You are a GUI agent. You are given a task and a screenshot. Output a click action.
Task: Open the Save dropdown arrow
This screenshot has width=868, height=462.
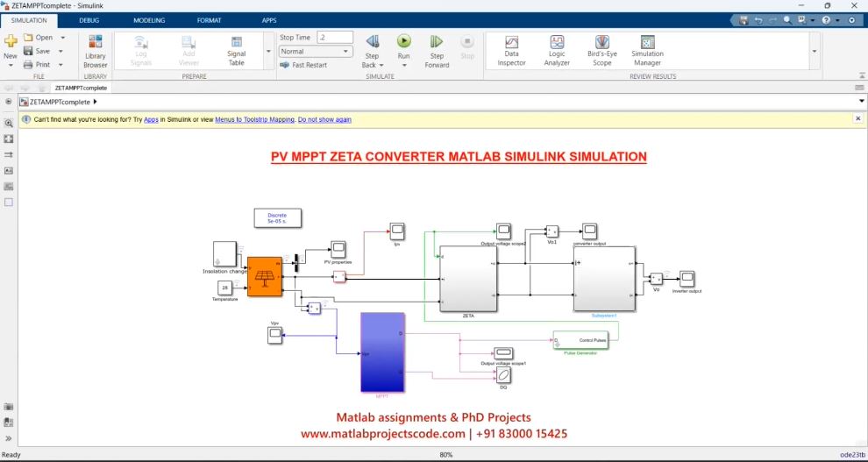click(x=62, y=51)
